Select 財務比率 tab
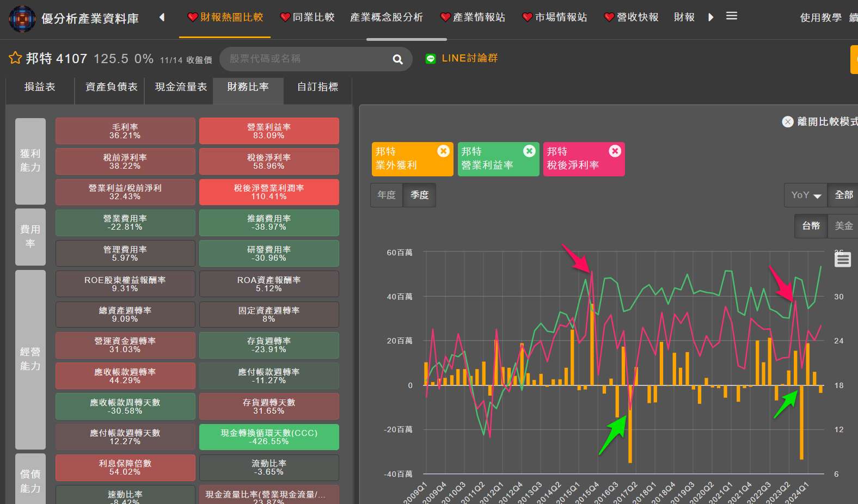The width and height of the screenshot is (858, 504). [248, 87]
